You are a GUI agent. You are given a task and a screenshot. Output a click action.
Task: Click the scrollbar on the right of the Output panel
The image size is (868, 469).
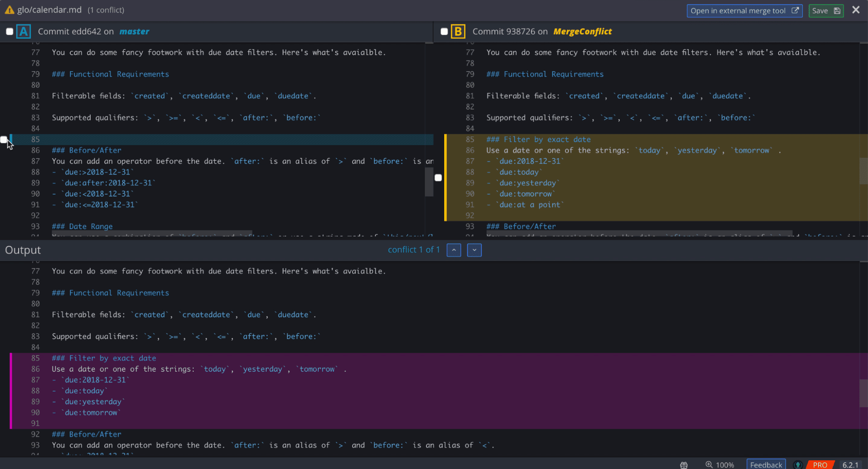coord(863,391)
